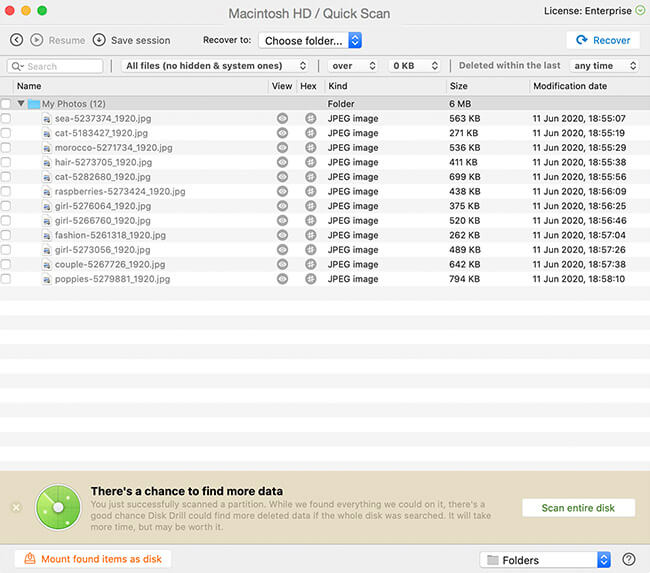Open the any time deletion dropdown

[x=604, y=66]
